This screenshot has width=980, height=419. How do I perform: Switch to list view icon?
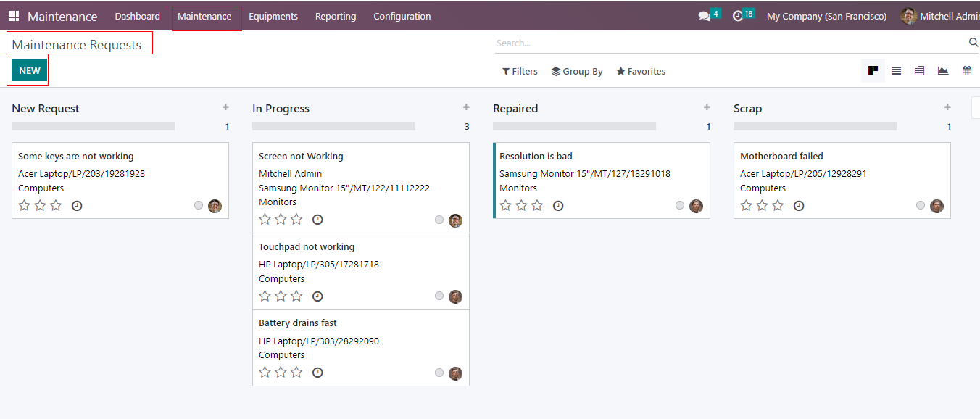point(897,71)
